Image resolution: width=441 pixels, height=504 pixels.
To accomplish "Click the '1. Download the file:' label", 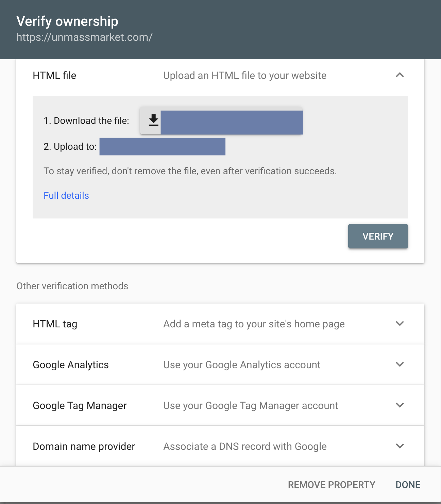I will point(86,120).
